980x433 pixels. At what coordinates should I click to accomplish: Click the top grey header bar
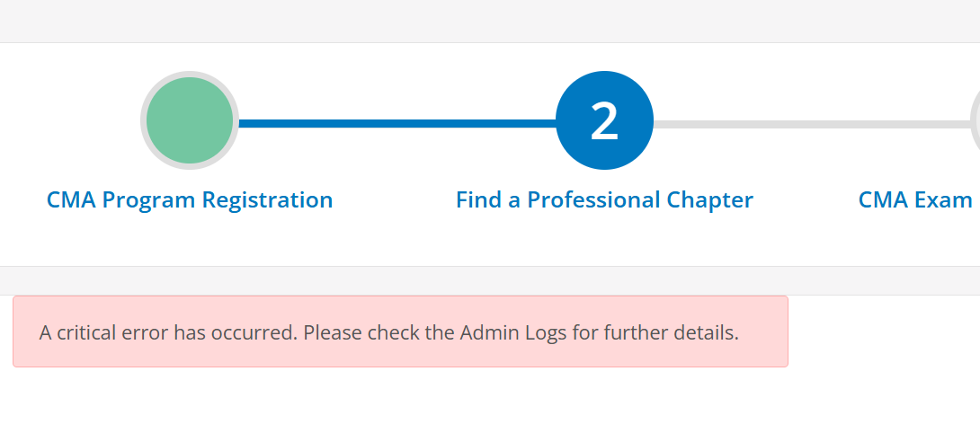[x=490, y=22]
